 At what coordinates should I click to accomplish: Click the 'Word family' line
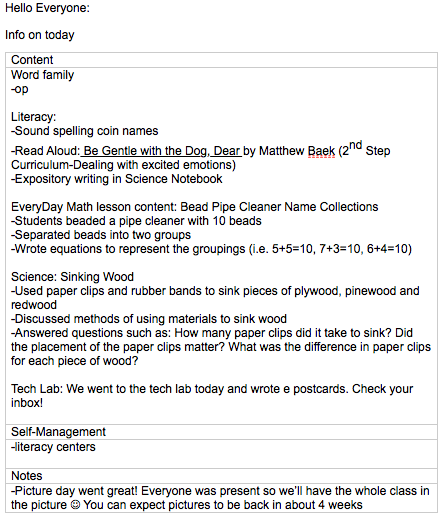(x=42, y=75)
